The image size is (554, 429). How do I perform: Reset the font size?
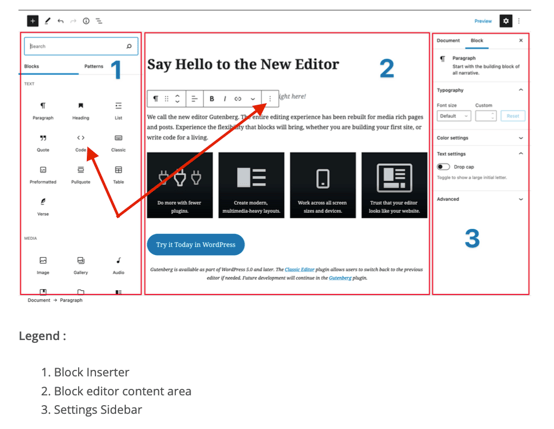[513, 116]
